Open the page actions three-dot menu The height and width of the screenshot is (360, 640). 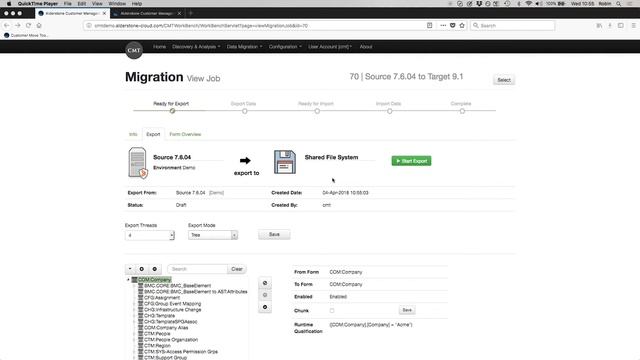coord(443,25)
